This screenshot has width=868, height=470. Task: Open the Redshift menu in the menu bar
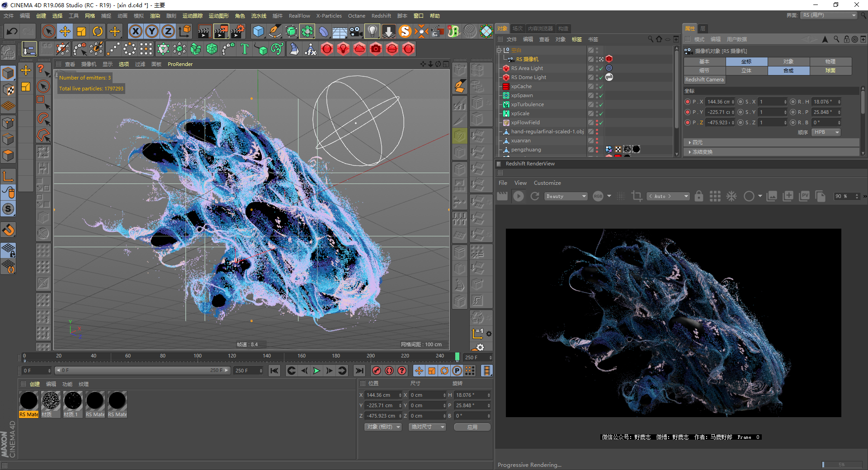381,16
